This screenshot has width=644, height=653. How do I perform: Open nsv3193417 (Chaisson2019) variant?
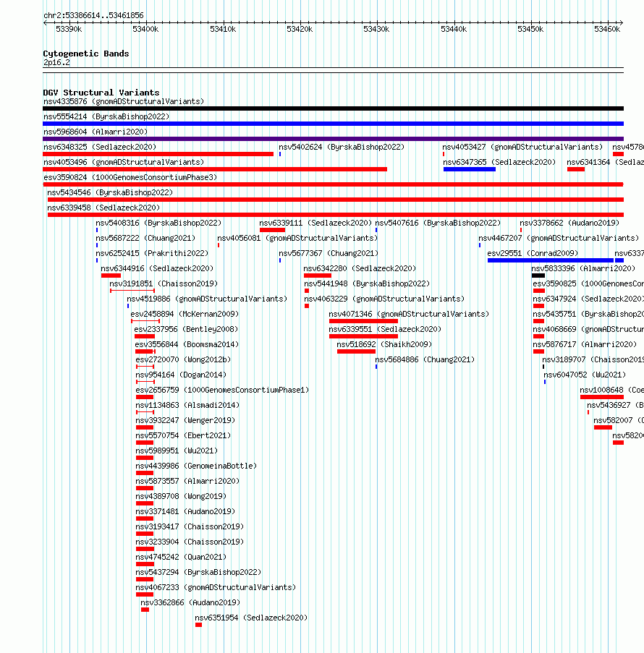pos(190,527)
